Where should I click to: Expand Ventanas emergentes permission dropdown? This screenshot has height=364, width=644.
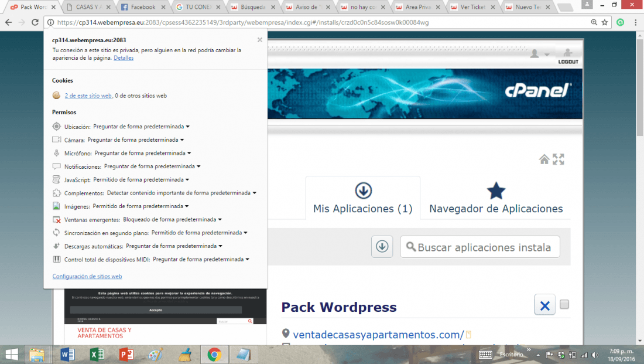pyautogui.click(x=173, y=220)
